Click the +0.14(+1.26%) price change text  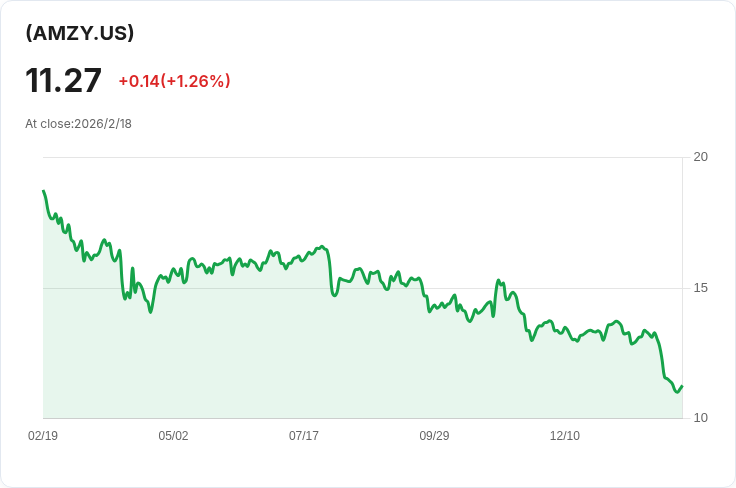(174, 81)
